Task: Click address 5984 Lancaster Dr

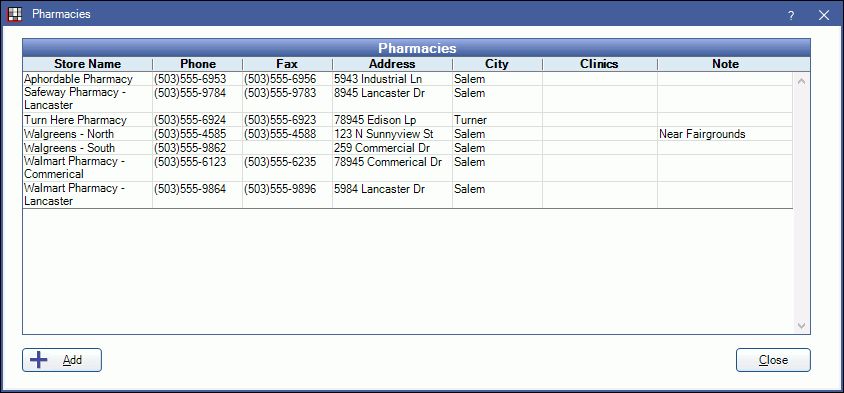Action: pos(379,190)
